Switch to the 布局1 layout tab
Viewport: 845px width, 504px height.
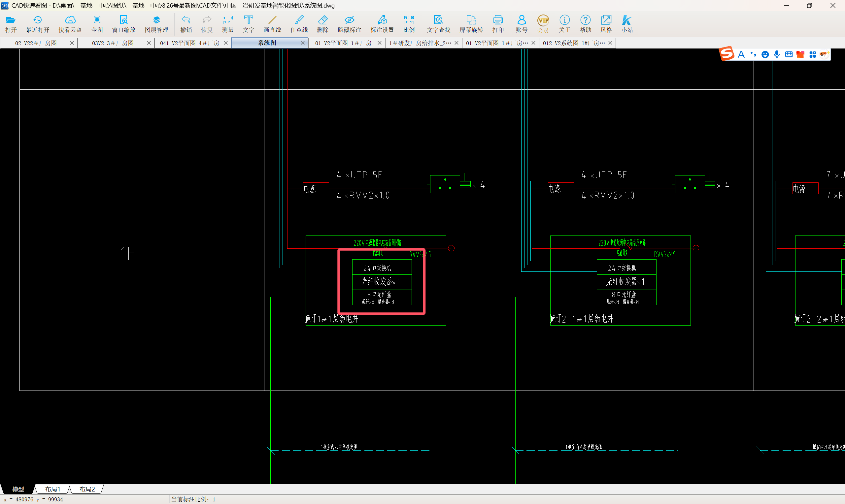coord(52,489)
